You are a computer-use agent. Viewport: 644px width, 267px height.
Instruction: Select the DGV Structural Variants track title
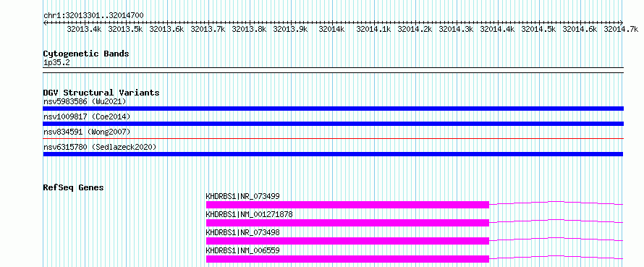pyautogui.click(x=101, y=93)
